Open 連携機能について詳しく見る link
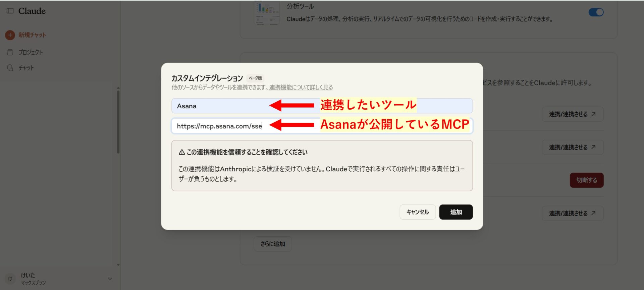The height and width of the screenshot is (290, 644). pyautogui.click(x=301, y=87)
